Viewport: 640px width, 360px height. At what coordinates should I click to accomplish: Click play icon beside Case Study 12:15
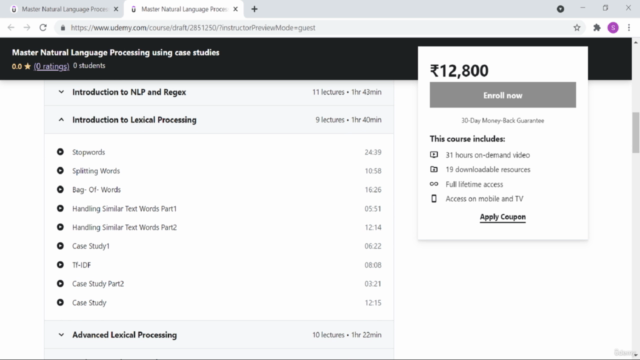click(x=60, y=302)
